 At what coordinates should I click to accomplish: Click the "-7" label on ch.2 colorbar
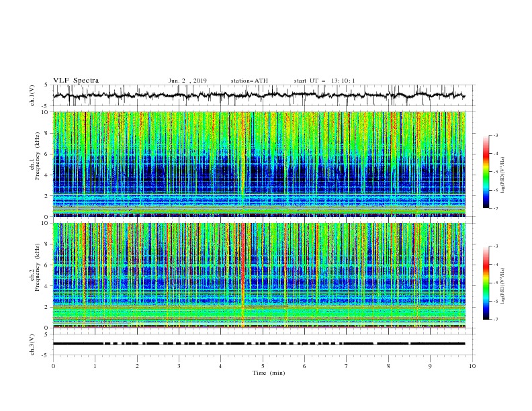(495, 320)
